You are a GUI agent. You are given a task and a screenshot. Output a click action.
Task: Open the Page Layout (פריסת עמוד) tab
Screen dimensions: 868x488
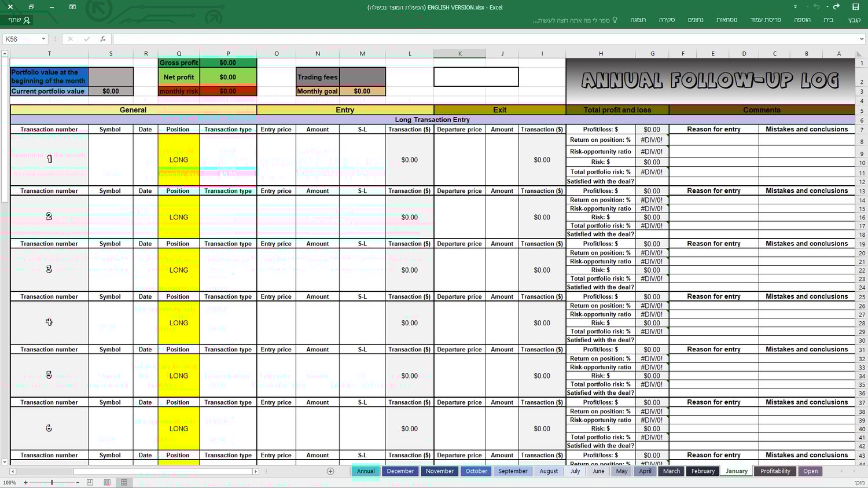766,20
